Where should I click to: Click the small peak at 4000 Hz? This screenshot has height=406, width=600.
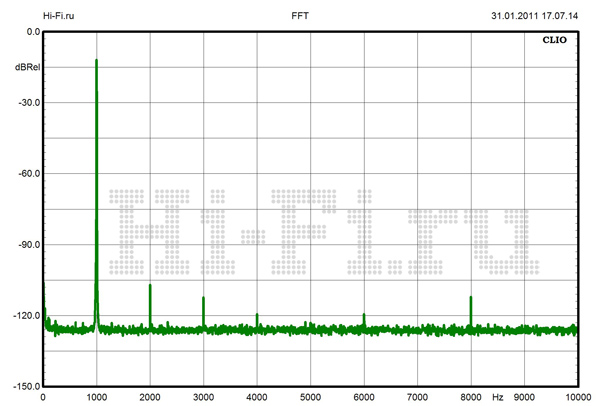tap(257, 316)
